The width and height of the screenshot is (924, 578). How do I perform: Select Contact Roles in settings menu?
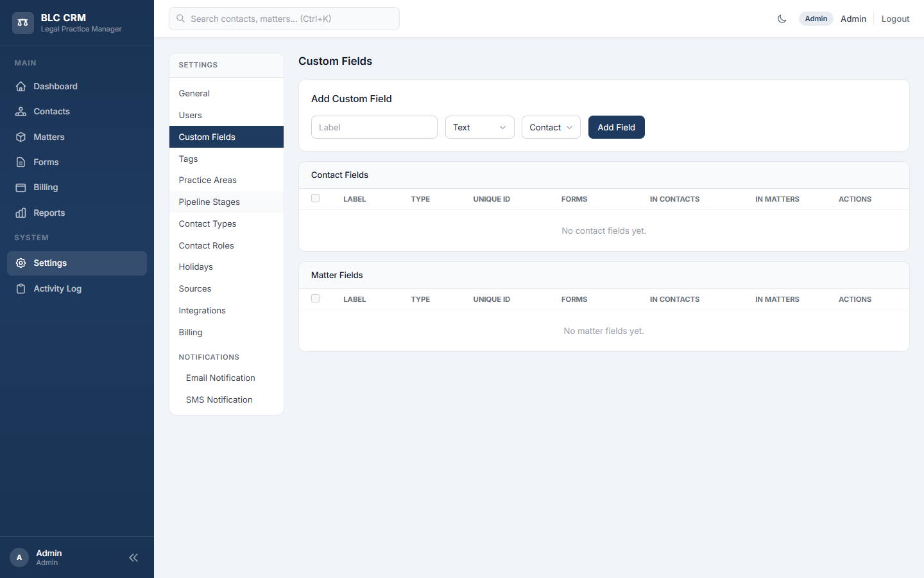coord(227,246)
